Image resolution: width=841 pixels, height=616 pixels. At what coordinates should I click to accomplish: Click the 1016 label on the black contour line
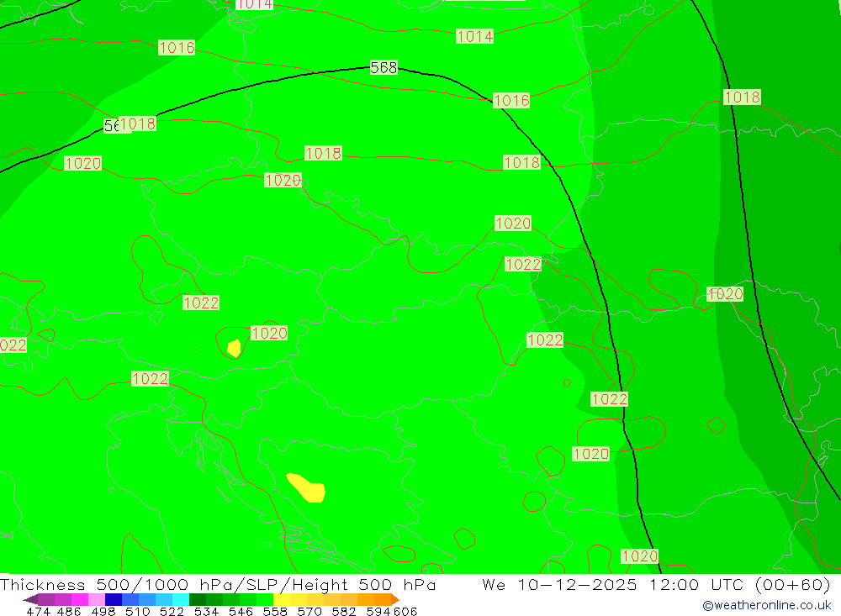(x=511, y=100)
